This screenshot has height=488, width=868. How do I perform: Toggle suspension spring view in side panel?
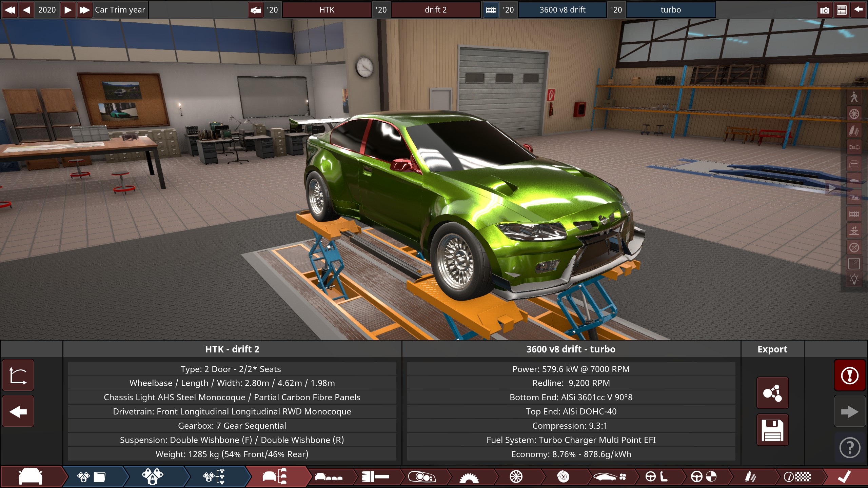(x=854, y=130)
